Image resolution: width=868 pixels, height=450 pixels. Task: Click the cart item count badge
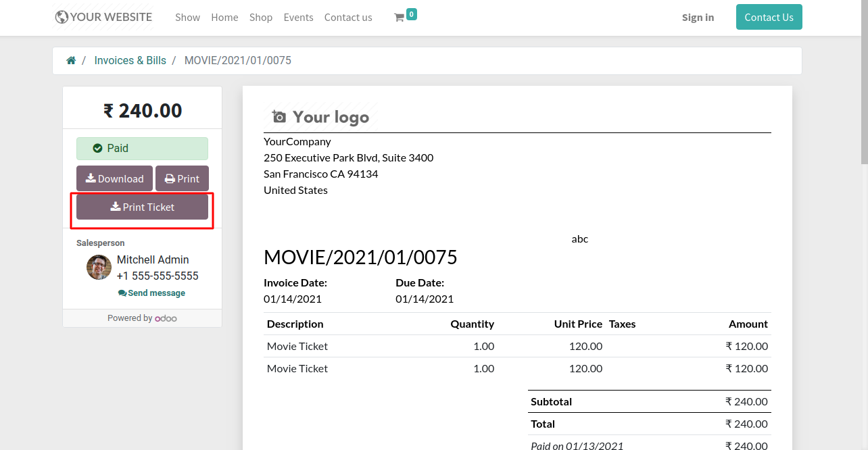click(x=412, y=14)
